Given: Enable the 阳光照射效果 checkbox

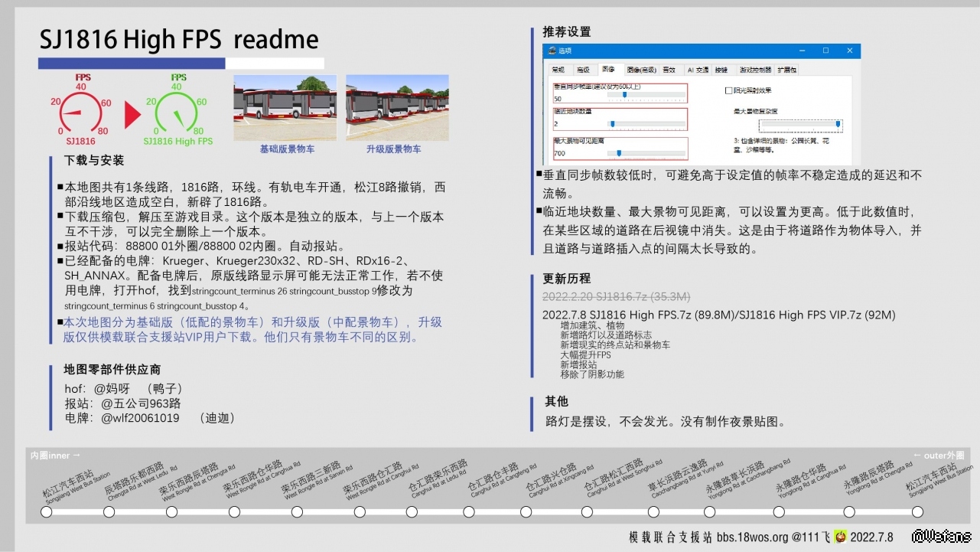Looking at the screenshot, I should [728, 90].
